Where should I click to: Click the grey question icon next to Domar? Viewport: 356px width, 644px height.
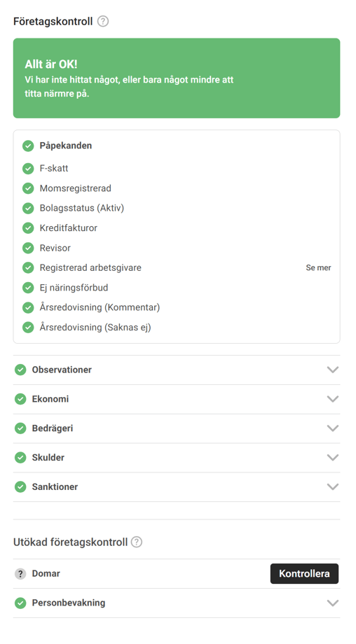(20, 573)
